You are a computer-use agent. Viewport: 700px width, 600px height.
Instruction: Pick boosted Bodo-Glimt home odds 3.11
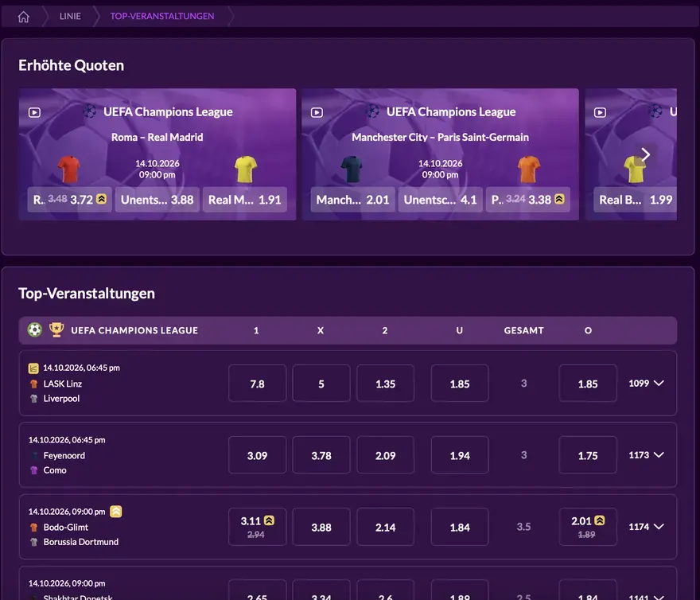[257, 527]
